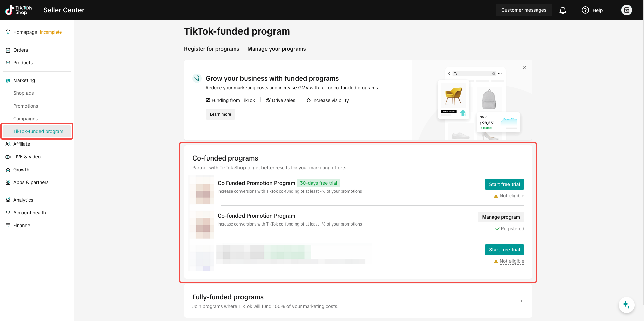644x321 pixels.
Task: Open Analytics section in sidebar
Action: pyautogui.click(x=23, y=200)
